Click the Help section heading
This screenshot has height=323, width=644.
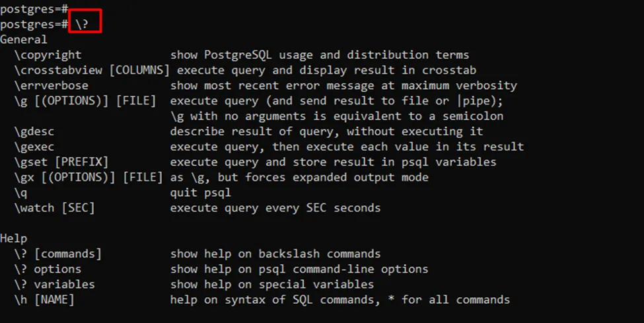click(x=14, y=238)
